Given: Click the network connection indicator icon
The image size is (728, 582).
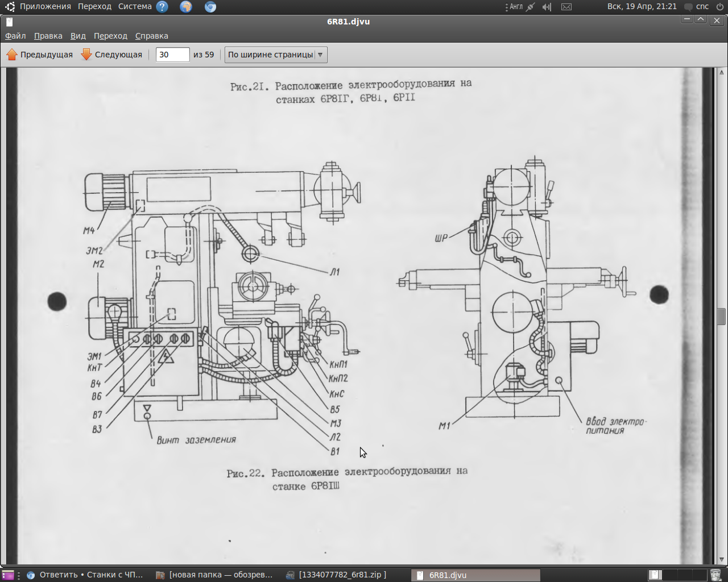Looking at the screenshot, I should 531,7.
